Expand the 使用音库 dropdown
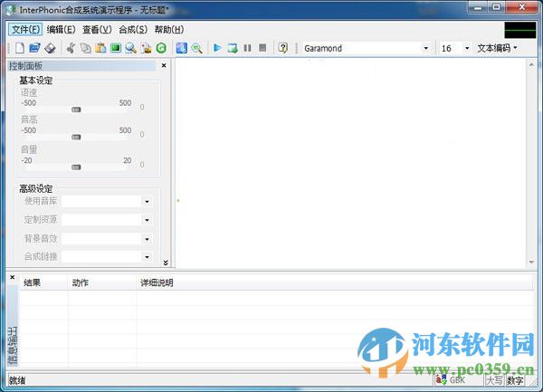The image size is (543, 392). (147, 201)
